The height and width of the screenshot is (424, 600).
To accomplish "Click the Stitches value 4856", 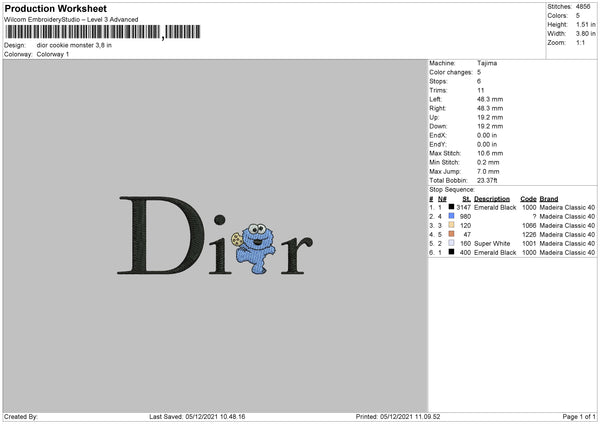I will [583, 7].
